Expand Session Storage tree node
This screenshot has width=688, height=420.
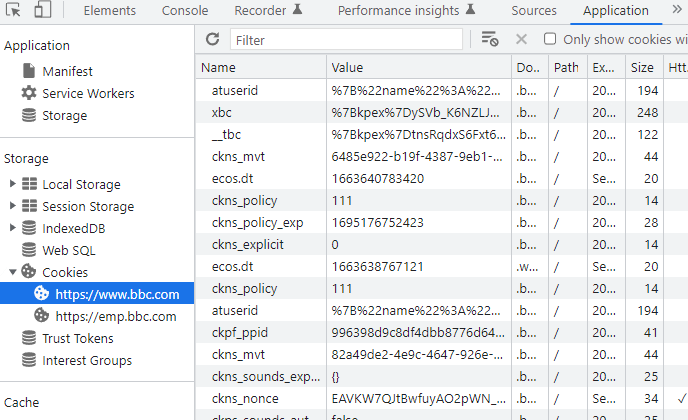click(12, 206)
